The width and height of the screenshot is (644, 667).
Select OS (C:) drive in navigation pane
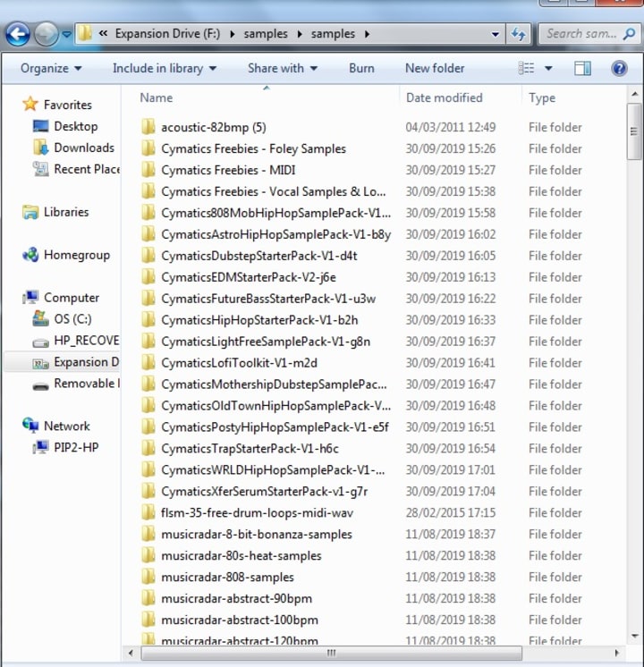[72, 319]
